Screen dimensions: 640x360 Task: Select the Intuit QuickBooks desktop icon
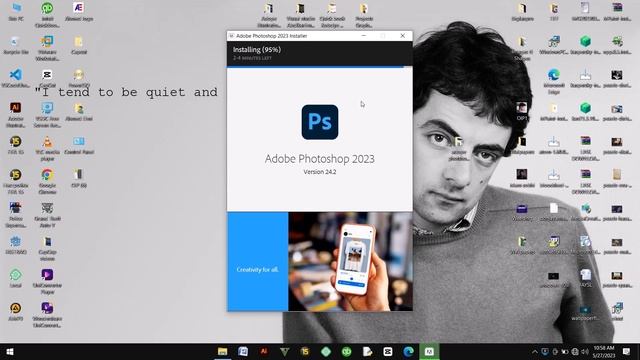(x=47, y=15)
